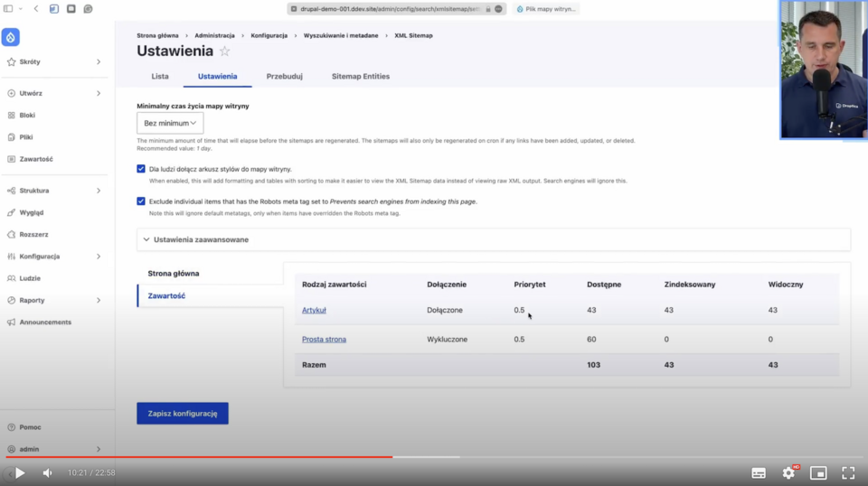Toggle subtitles captions icon
Viewport: 868px width, 486px height.
tap(759, 472)
